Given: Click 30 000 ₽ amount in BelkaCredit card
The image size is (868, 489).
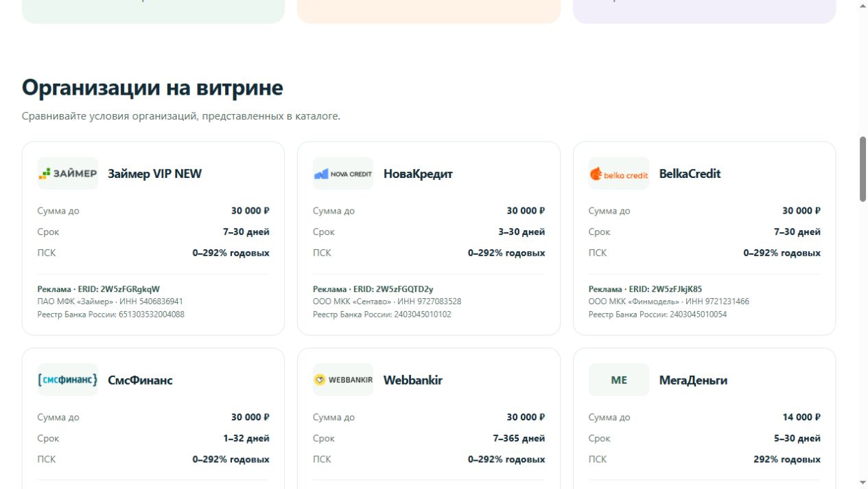Looking at the screenshot, I should (x=801, y=211).
